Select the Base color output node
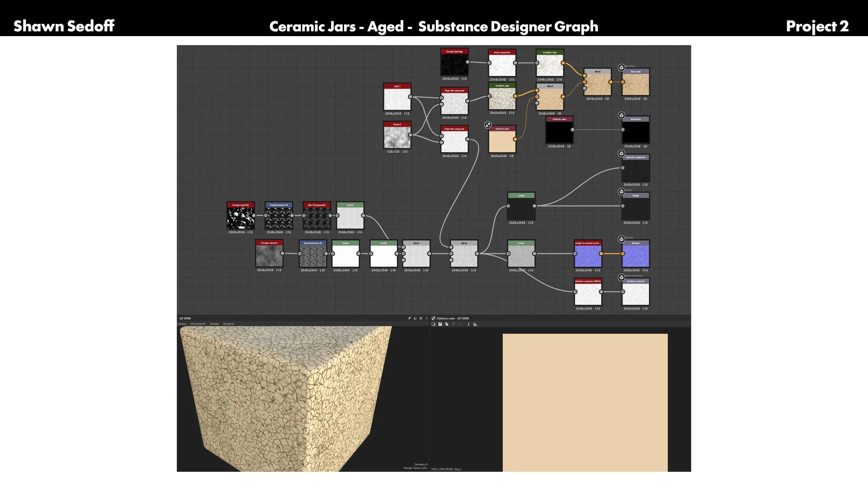Image resolution: width=868 pixels, height=488 pixels. click(636, 82)
